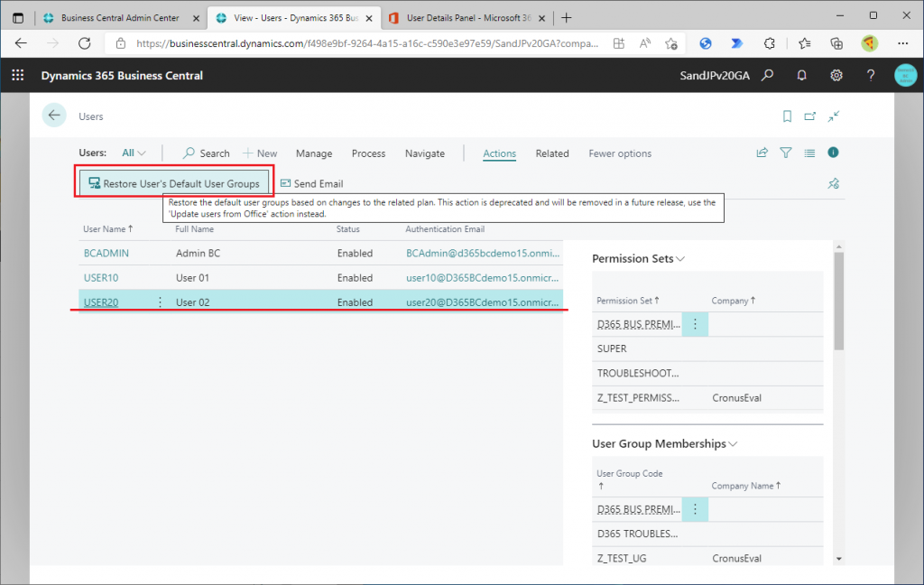
Task: Open browser settings and more ellipsis
Action: (902, 43)
